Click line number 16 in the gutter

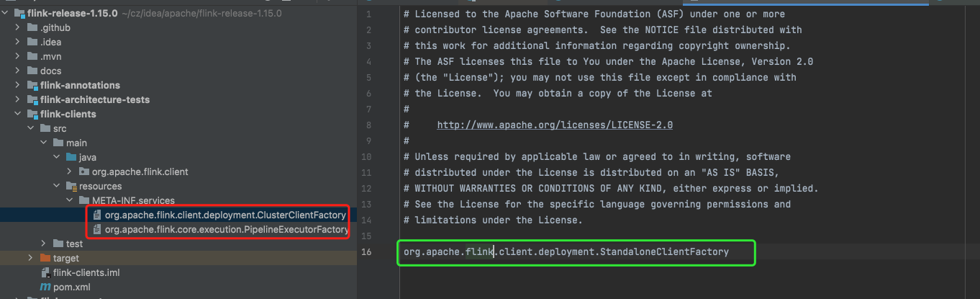(x=368, y=251)
